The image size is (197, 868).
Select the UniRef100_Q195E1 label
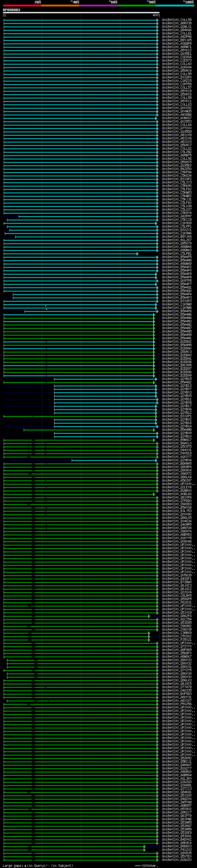[177, 54]
